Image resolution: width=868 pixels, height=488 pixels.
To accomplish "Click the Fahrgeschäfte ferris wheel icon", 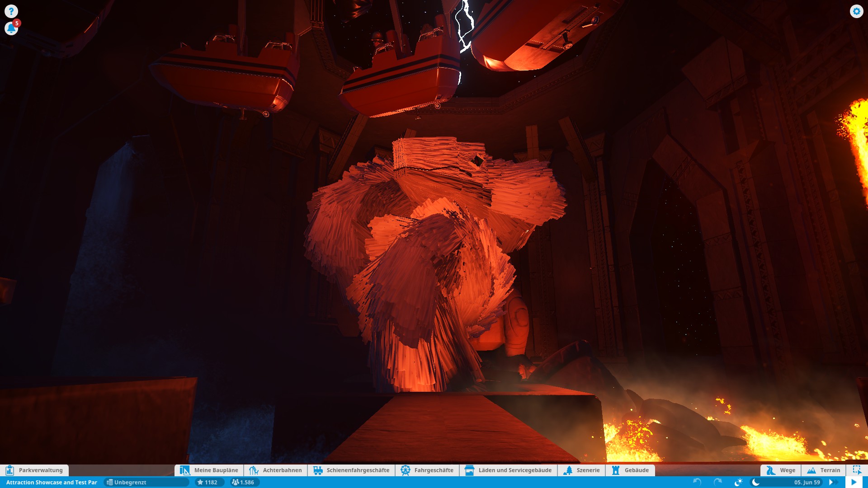I will click(x=406, y=470).
